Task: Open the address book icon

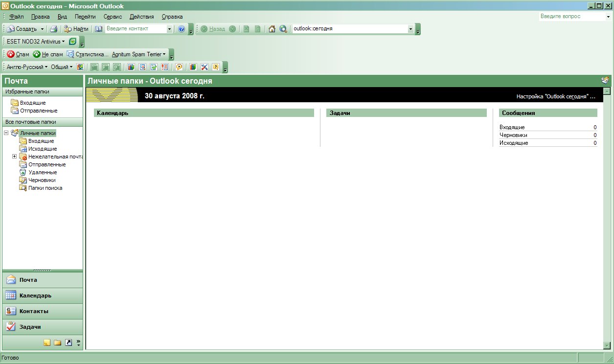Action: (98, 29)
